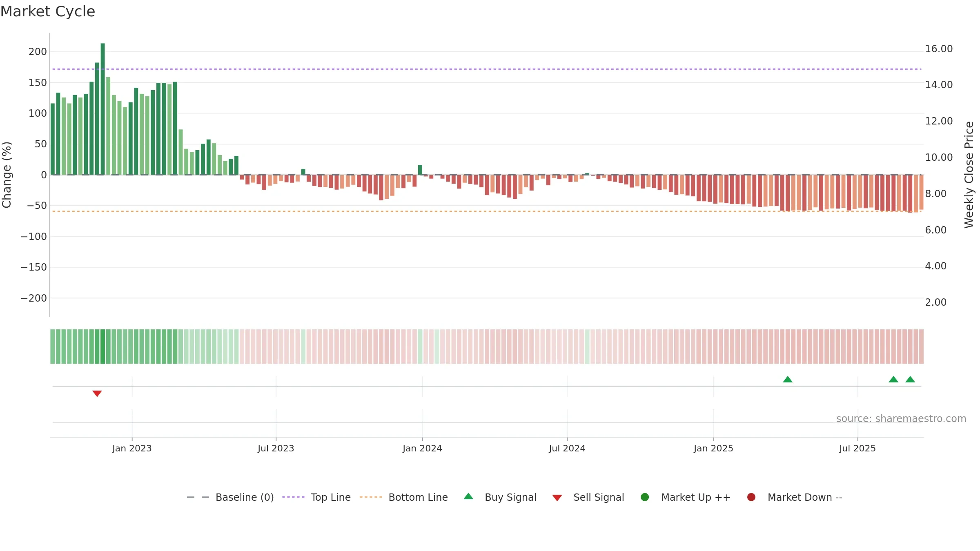Image resolution: width=980 pixels, height=551 pixels.
Task: Click the purple dotted Top Line legend sample
Action: pyautogui.click(x=293, y=497)
